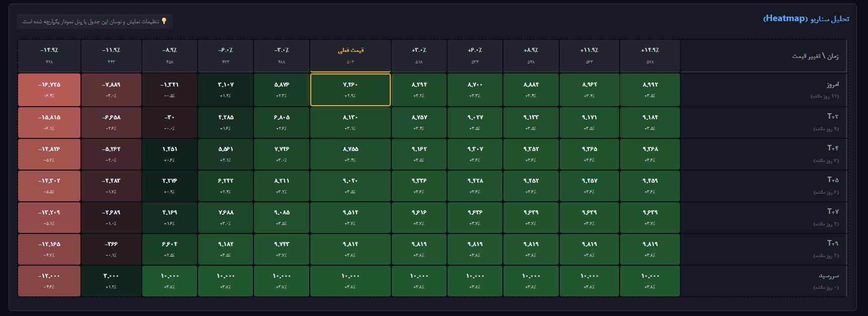Select the cell −۳۶۶ in T+9 row
This screenshot has width=868, height=316.
click(111, 249)
